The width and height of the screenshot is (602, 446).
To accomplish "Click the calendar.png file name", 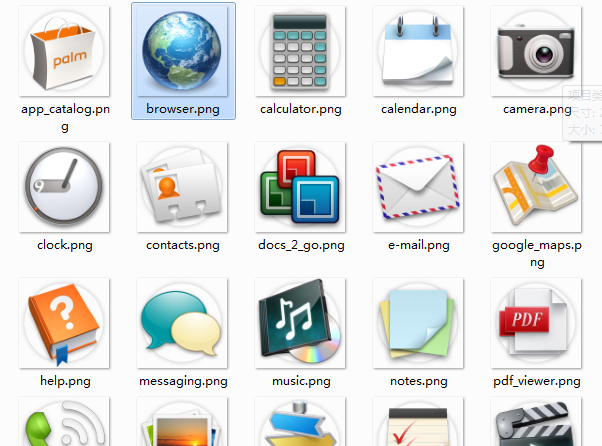I will click(x=419, y=109).
